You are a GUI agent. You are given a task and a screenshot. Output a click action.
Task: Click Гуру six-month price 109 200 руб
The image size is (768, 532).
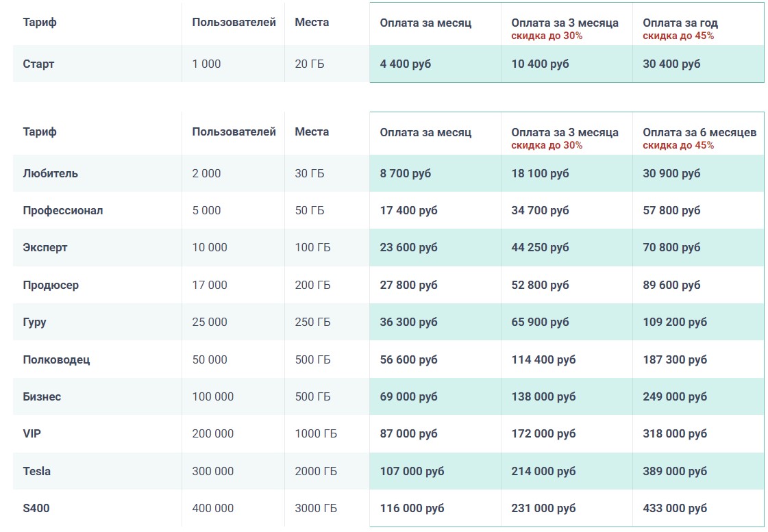[674, 322]
